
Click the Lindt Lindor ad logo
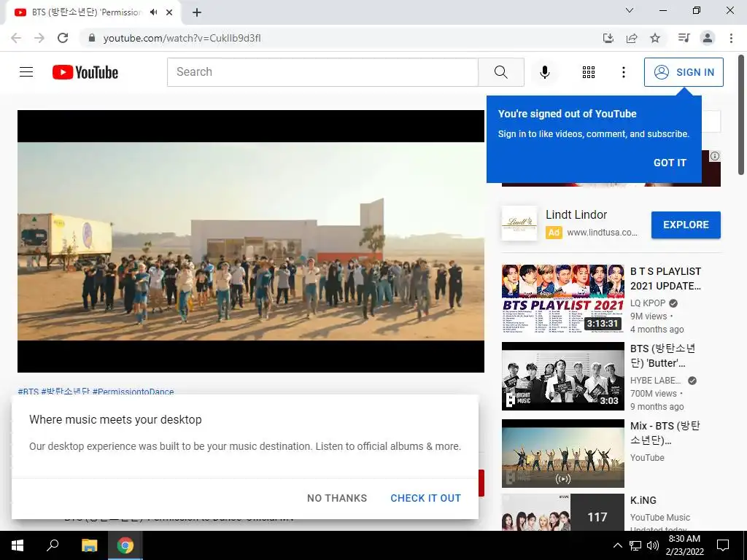click(519, 223)
